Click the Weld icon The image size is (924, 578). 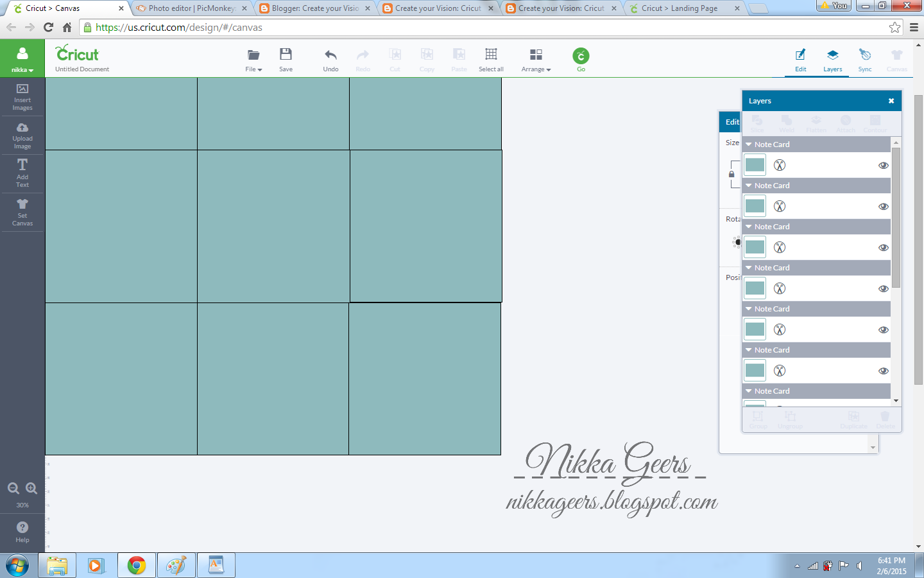[x=786, y=123]
